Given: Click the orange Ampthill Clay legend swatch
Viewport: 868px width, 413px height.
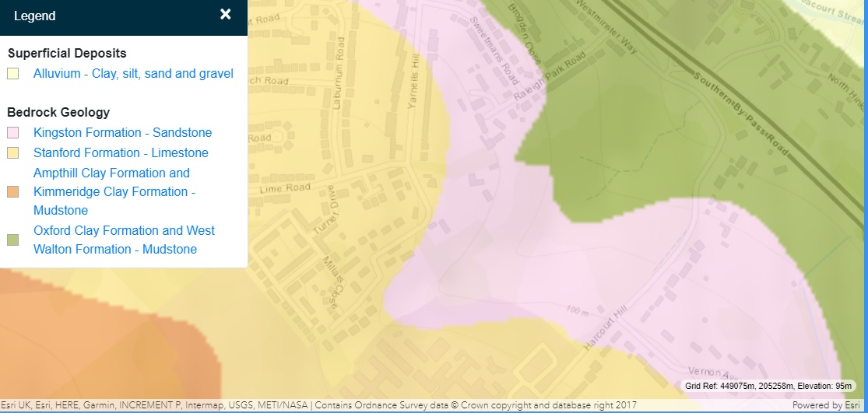Looking at the screenshot, I should pyautogui.click(x=13, y=192).
